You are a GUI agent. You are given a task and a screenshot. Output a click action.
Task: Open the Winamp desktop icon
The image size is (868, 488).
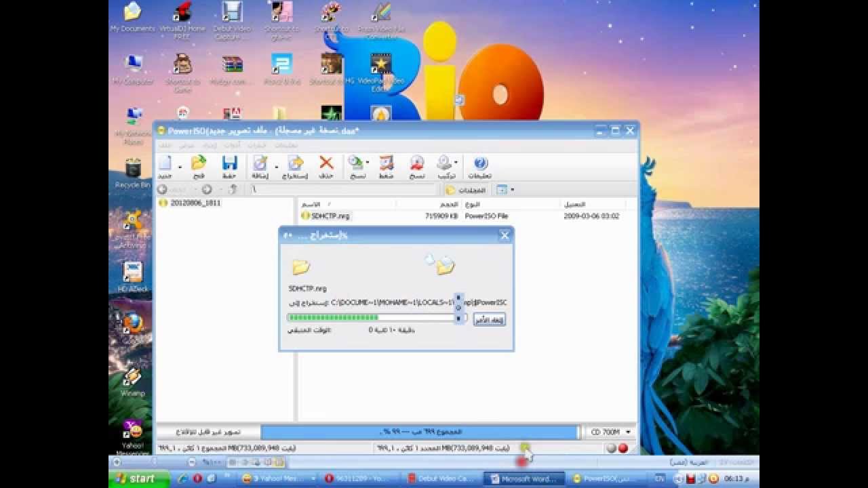click(x=133, y=383)
